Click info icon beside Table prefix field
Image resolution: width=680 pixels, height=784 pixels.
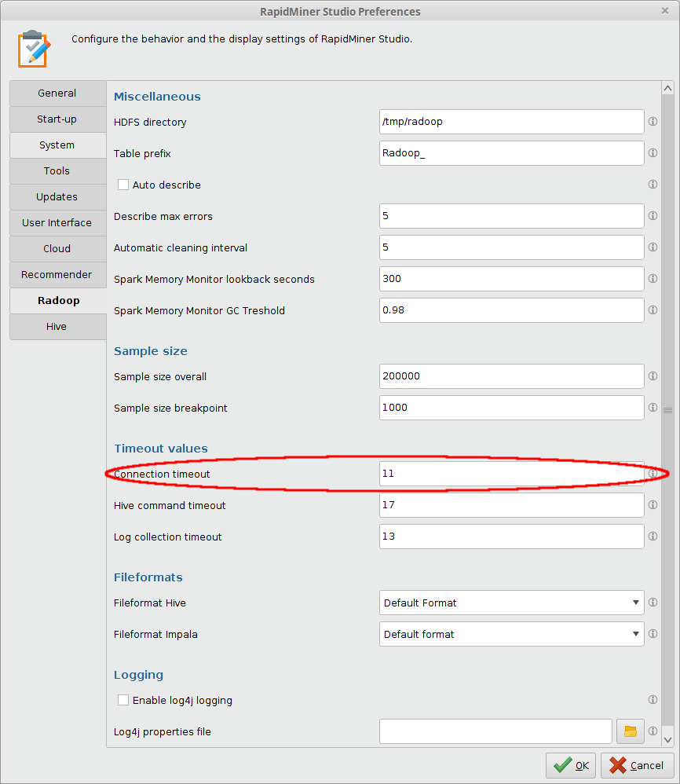(653, 153)
